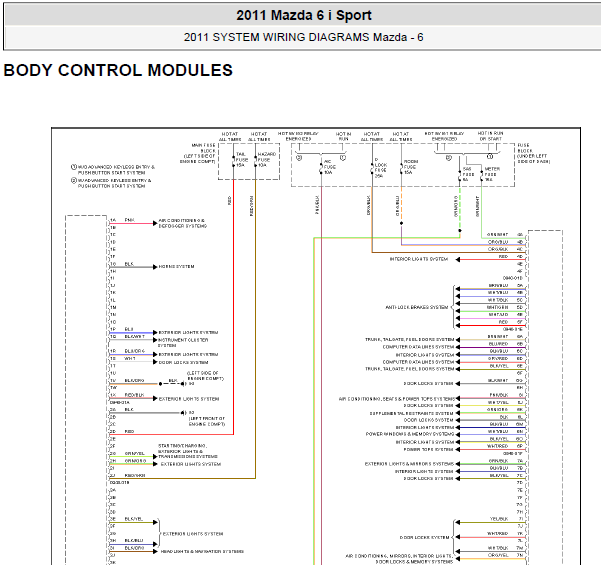Click the 'HAZARD FUSE 10A' label

266,159
